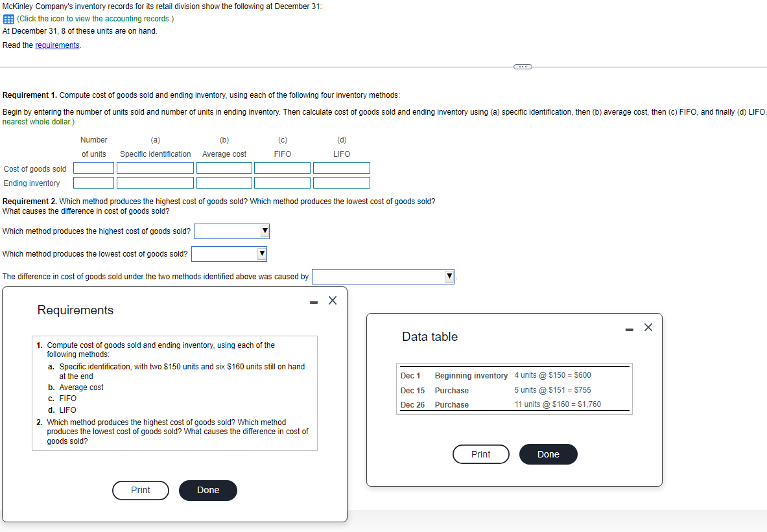Click Print in the Requirements dialog
The height and width of the screenshot is (532, 767).
[141, 490]
